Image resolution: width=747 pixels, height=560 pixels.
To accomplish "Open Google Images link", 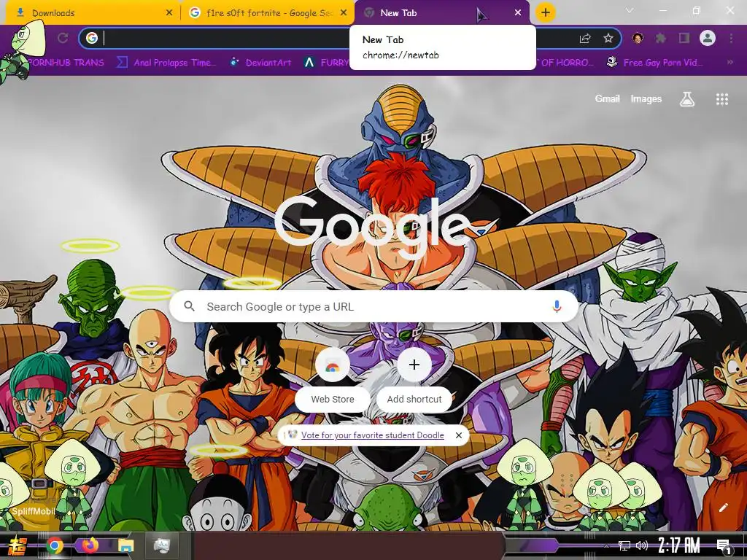I will tap(646, 98).
